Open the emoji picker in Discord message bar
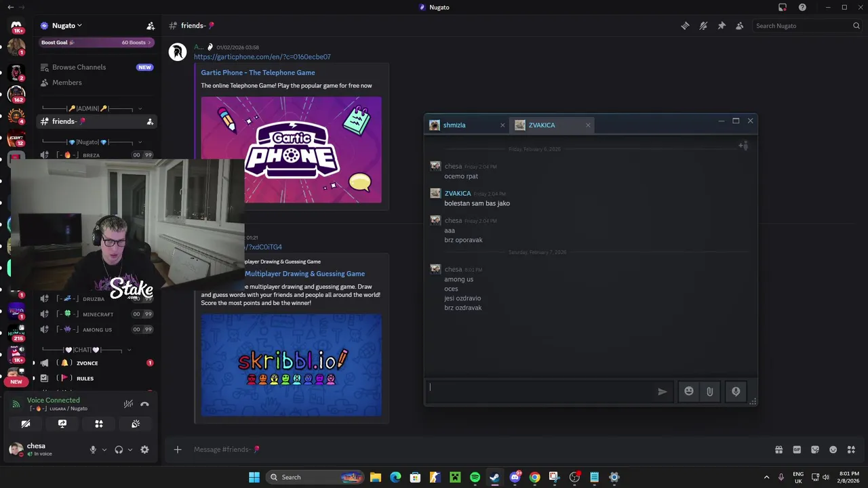Viewport: 868px width, 488px height. (x=833, y=449)
